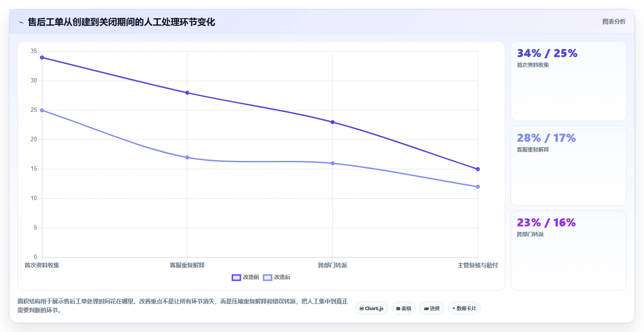Click the 改造前 point at 跨部门转派 (23)
Viewport: 644px width, 332px height.
click(x=333, y=122)
